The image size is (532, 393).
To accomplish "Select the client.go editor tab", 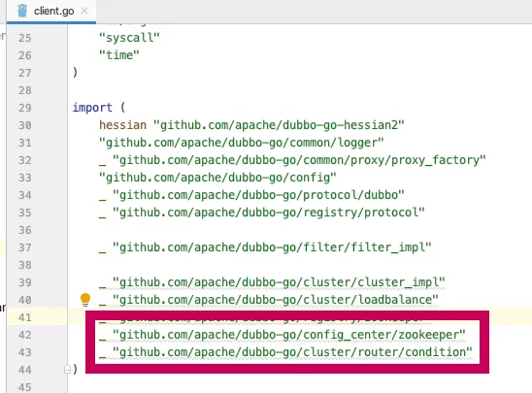I will (51, 12).
